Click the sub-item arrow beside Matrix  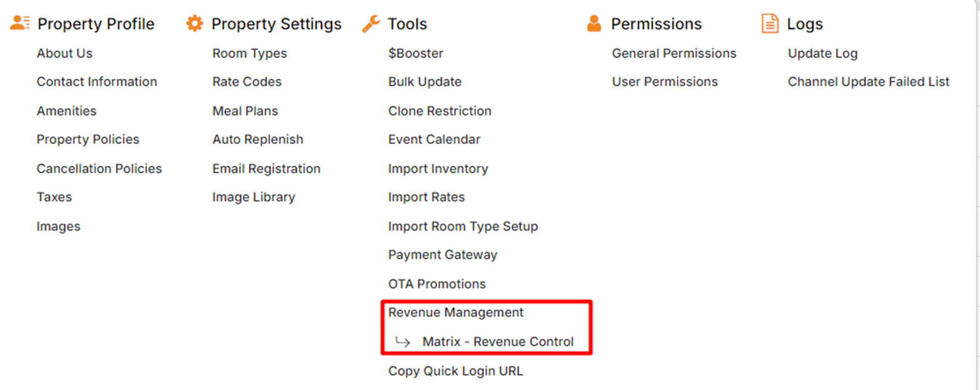(x=403, y=342)
